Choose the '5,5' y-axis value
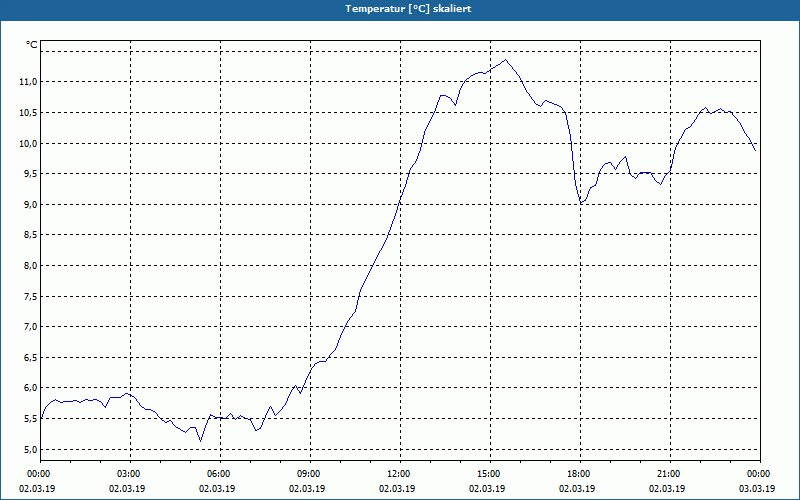 pos(31,418)
